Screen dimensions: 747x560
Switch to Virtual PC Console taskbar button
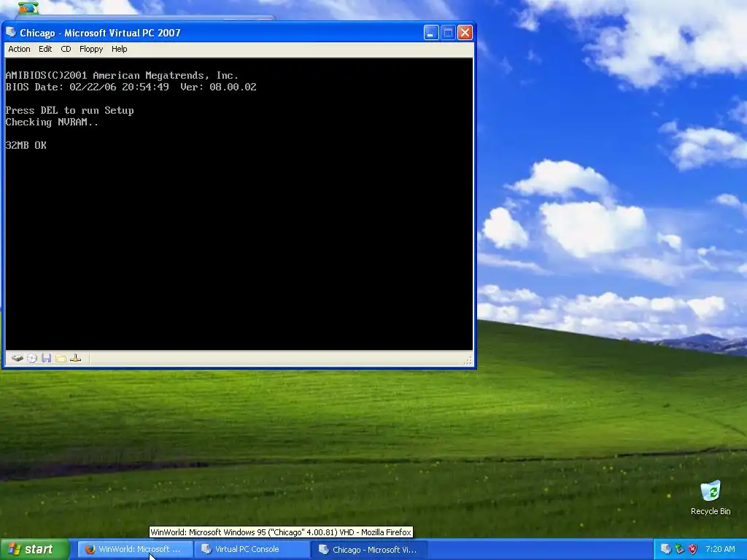click(252, 550)
